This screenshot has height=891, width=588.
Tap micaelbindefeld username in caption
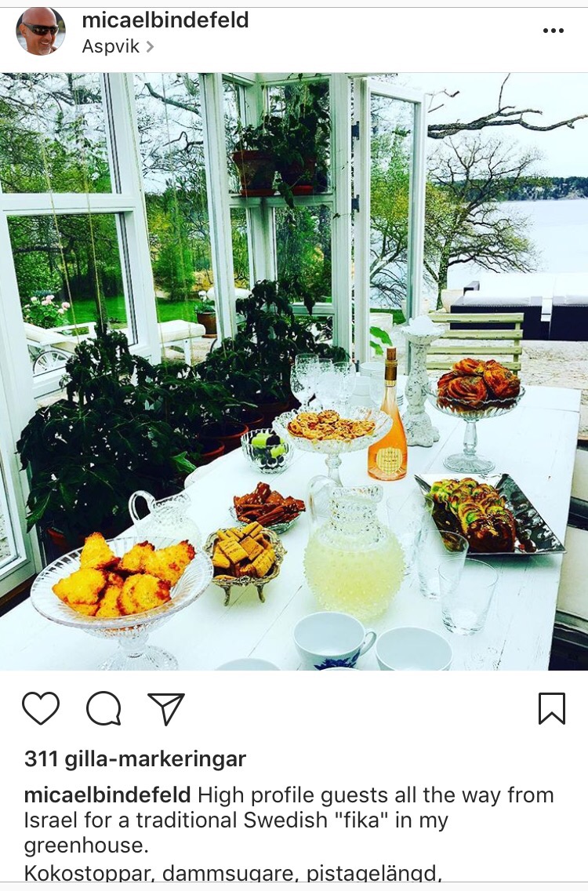(x=107, y=795)
